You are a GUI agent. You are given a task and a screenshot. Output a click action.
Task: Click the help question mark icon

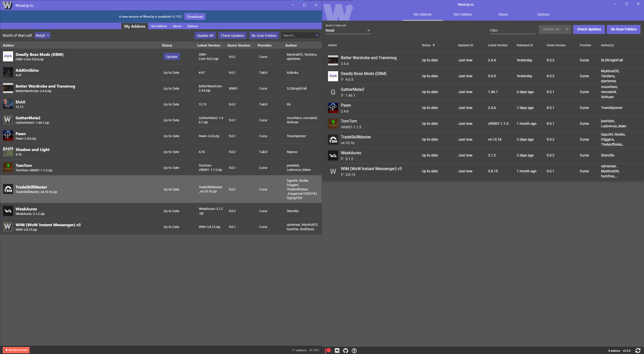[354, 350]
